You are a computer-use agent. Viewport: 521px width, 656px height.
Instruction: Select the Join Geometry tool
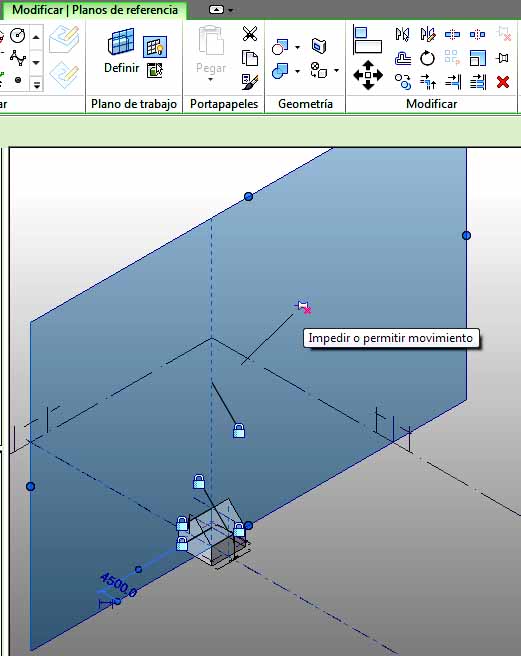tap(280, 71)
